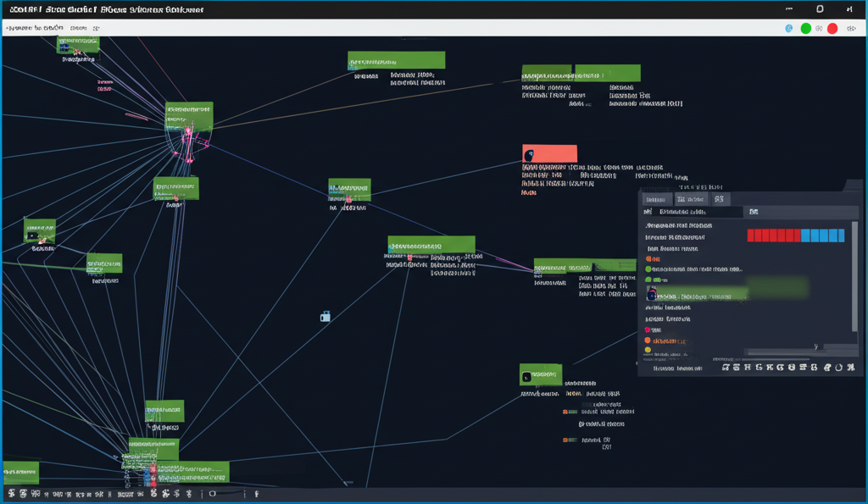
Task: Click the red and blue segmented bar
Action: [x=795, y=235]
